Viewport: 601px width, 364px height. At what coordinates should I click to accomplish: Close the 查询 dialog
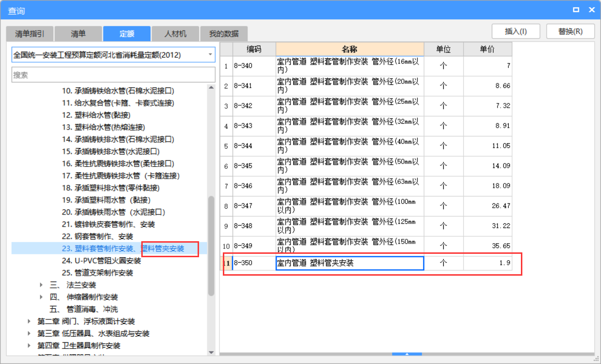pyautogui.click(x=592, y=10)
